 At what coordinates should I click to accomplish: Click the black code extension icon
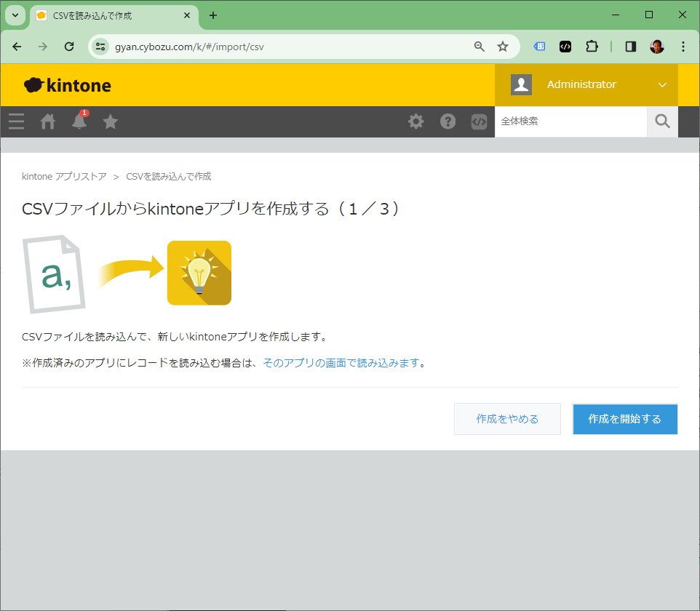(x=565, y=47)
